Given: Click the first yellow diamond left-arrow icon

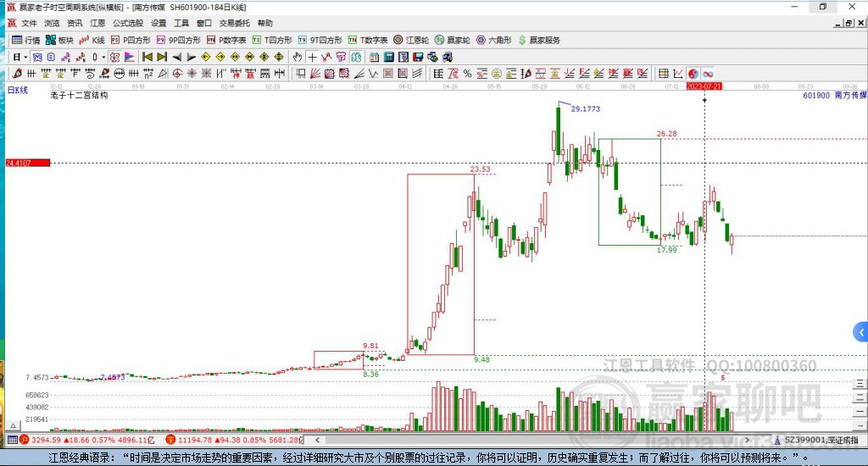Looking at the screenshot, I should [205, 57].
